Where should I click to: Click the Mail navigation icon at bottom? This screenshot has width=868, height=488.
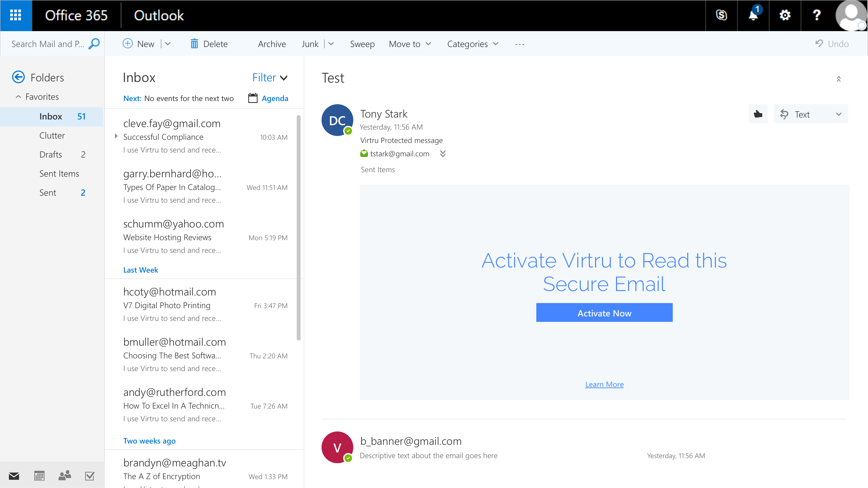point(14,476)
